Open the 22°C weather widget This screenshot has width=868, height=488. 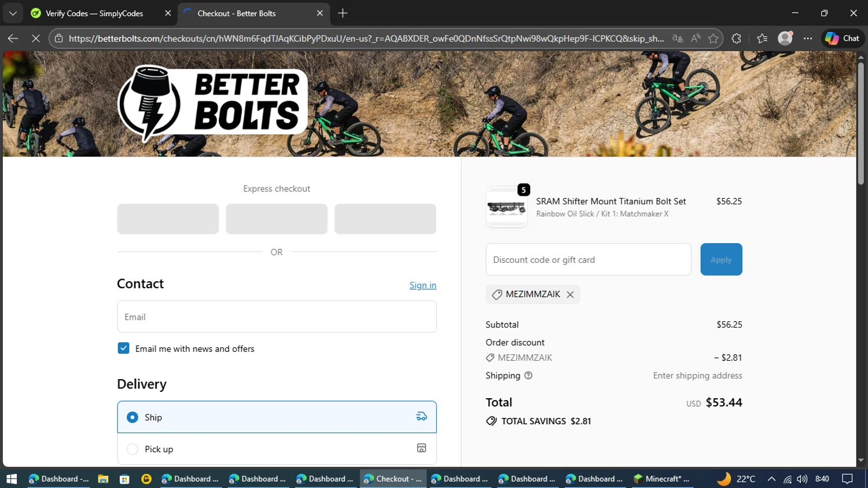[x=736, y=479]
